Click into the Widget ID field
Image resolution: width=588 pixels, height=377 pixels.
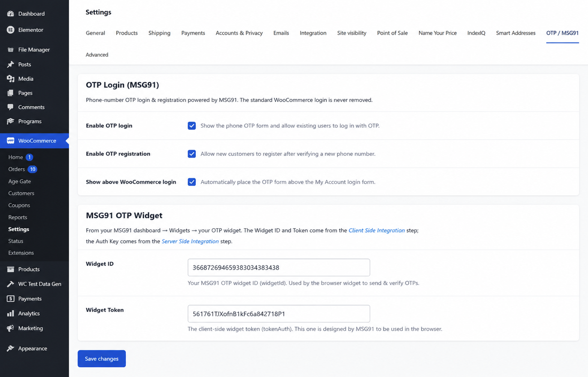click(279, 267)
